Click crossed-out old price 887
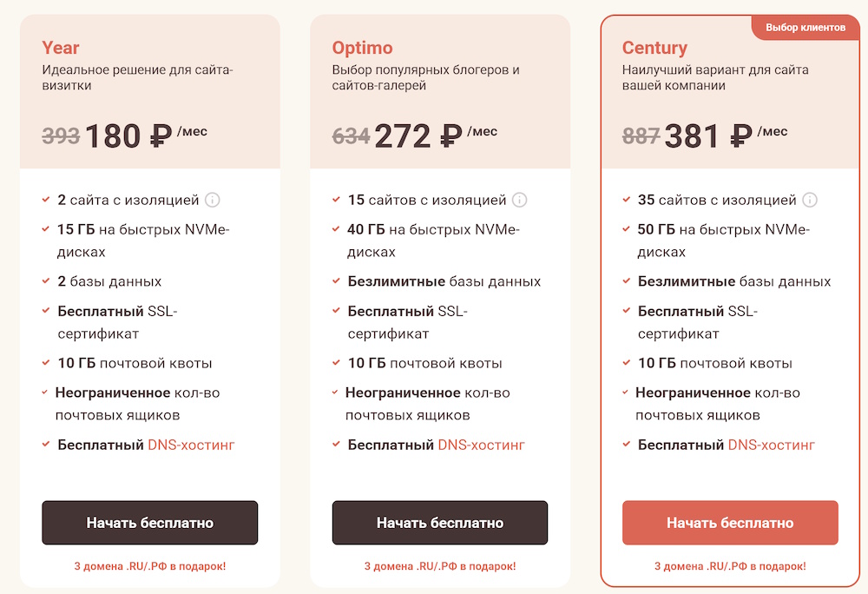Image resolution: width=868 pixels, height=594 pixels. 641,136
